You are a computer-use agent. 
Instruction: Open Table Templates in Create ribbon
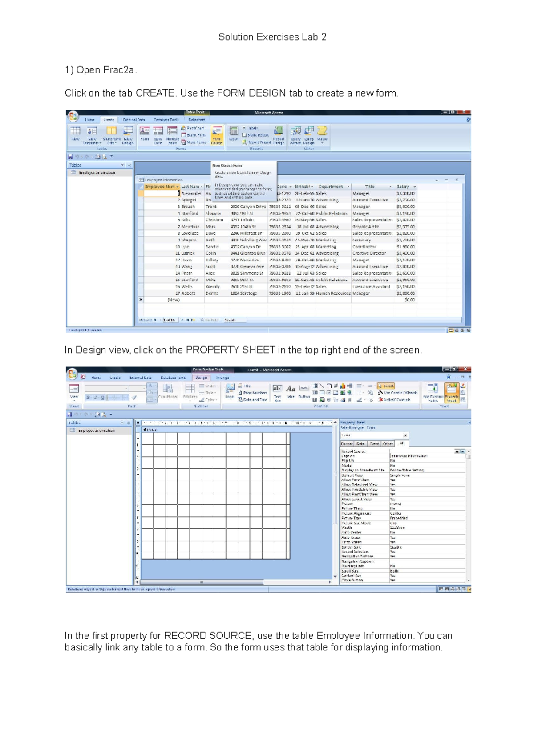92,135
